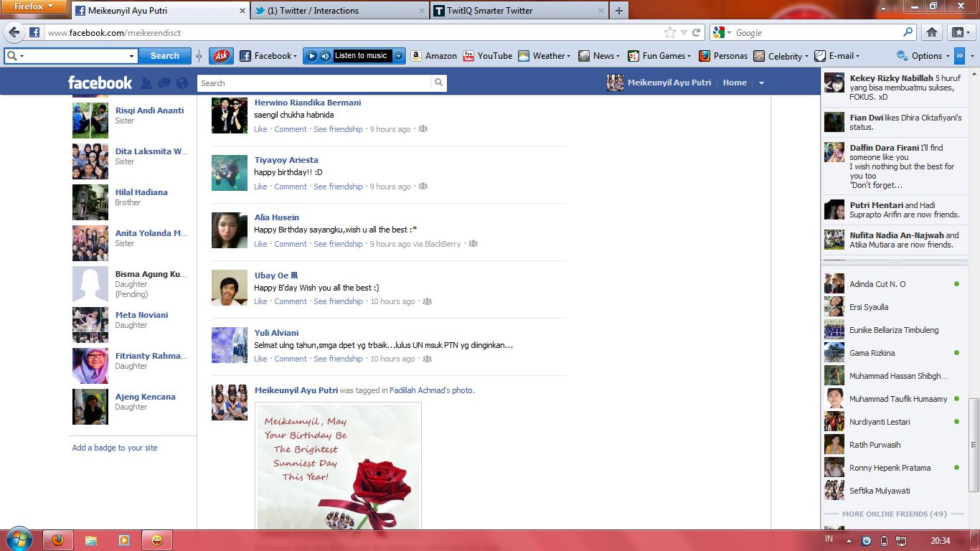Image resolution: width=980 pixels, height=551 pixels.
Task: Open the toolbar Options menu
Action: (x=923, y=56)
